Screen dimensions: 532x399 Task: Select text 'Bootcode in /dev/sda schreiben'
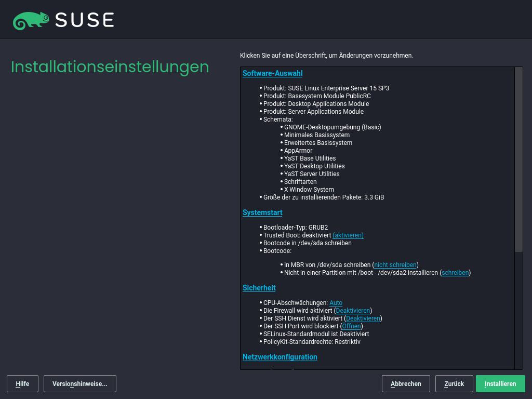[308, 243]
